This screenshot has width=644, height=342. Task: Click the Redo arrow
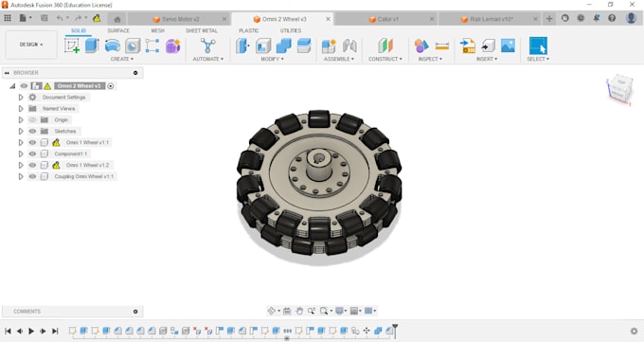coord(78,18)
